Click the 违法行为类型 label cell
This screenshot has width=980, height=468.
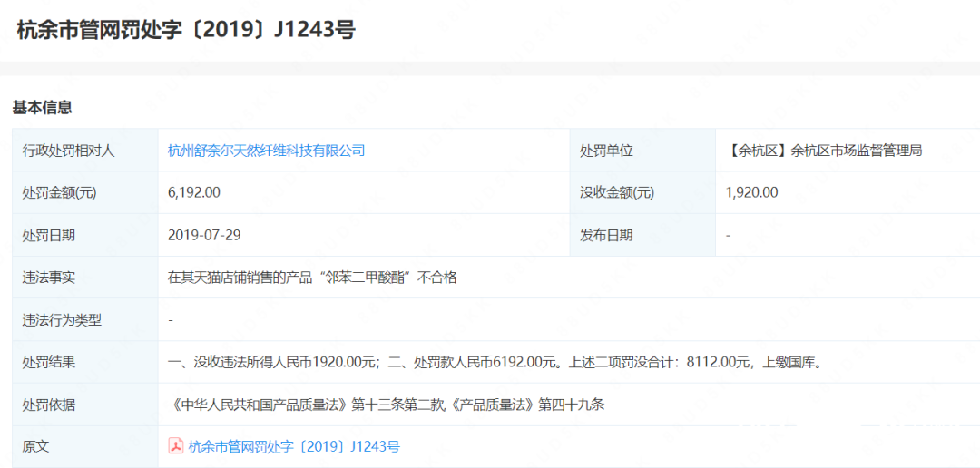[85, 320]
